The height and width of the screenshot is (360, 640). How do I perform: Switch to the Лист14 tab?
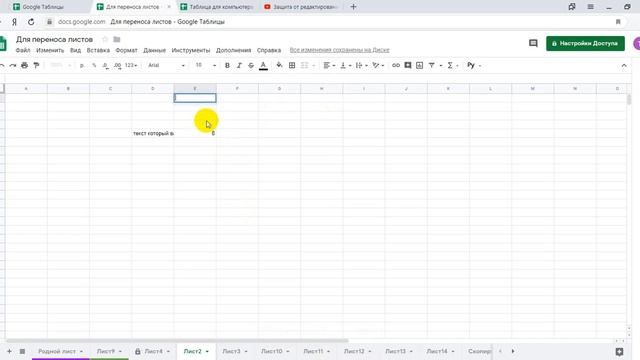pos(437,351)
